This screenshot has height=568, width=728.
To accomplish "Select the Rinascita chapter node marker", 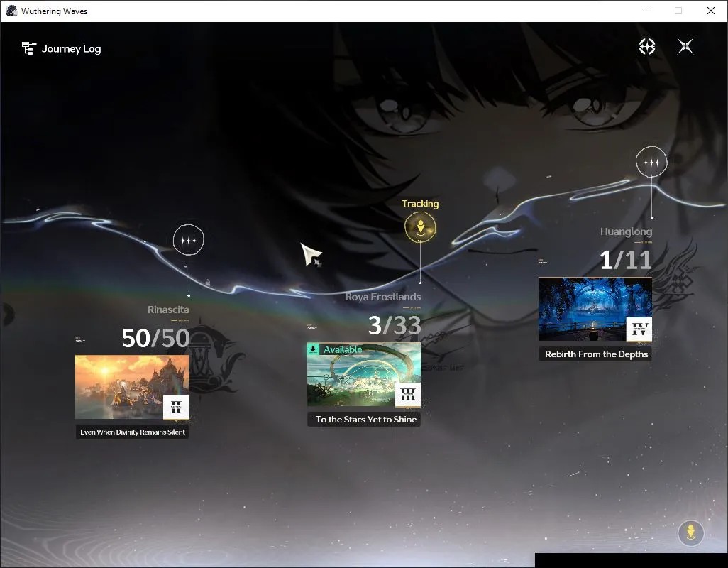I will coord(189,240).
